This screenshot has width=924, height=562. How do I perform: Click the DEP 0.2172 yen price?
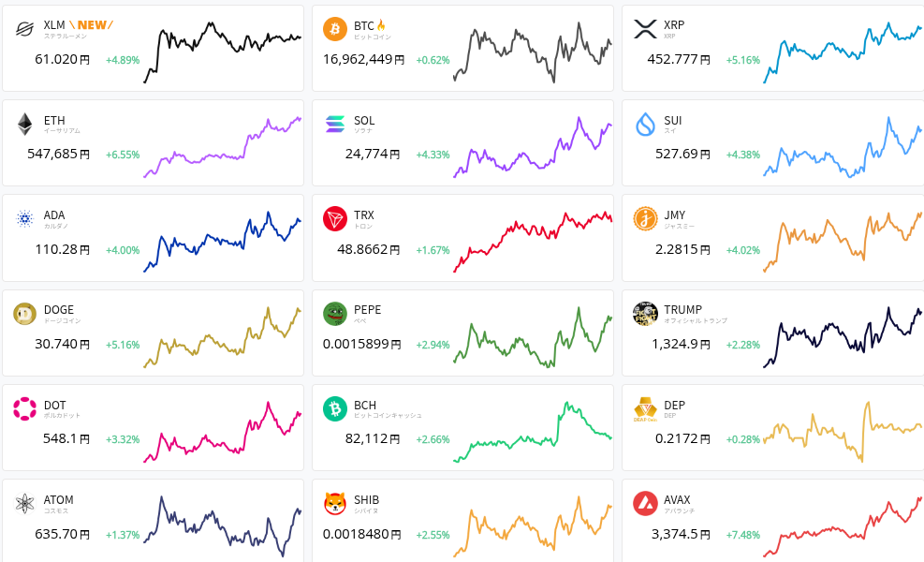[x=688, y=438]
